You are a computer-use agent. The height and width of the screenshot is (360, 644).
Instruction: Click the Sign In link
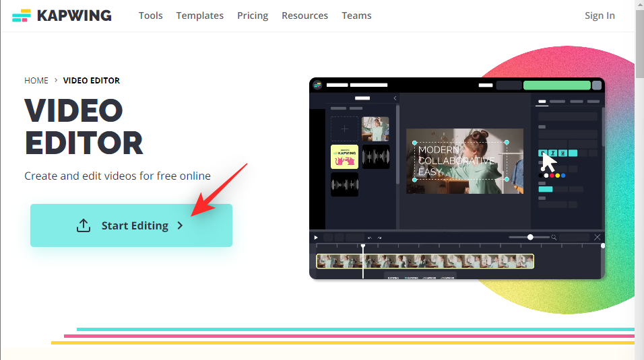tap(600, 15)
